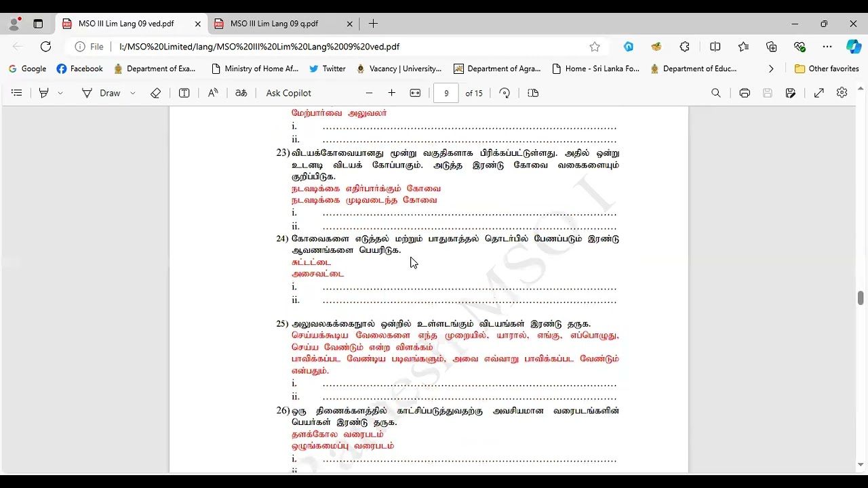Open 'Ministry of Home Af...' bookmark
868x488 pixels.
pos(255,68)
